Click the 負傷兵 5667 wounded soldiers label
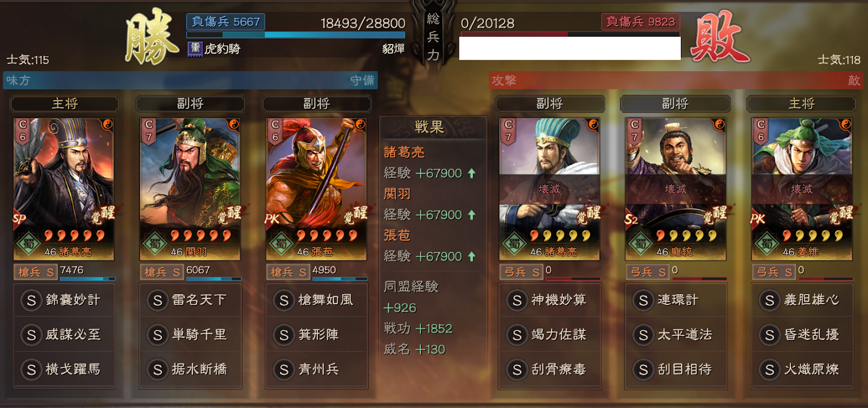 pyautogui.click(x=226, y=22)
